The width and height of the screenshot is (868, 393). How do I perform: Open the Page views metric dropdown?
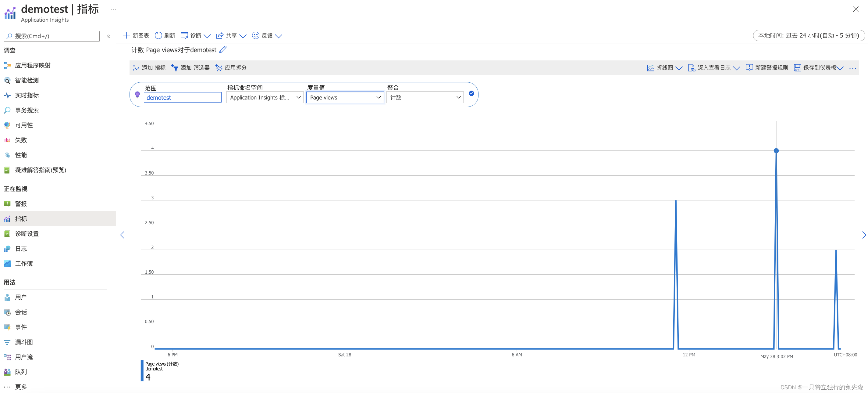click(345, 98)
